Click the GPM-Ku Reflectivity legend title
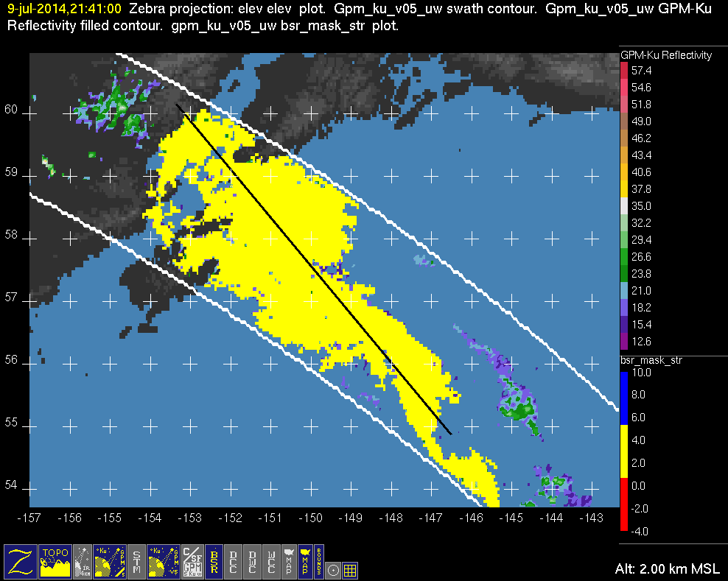Viewport: 728px width, 581px height. click(666, 55)
